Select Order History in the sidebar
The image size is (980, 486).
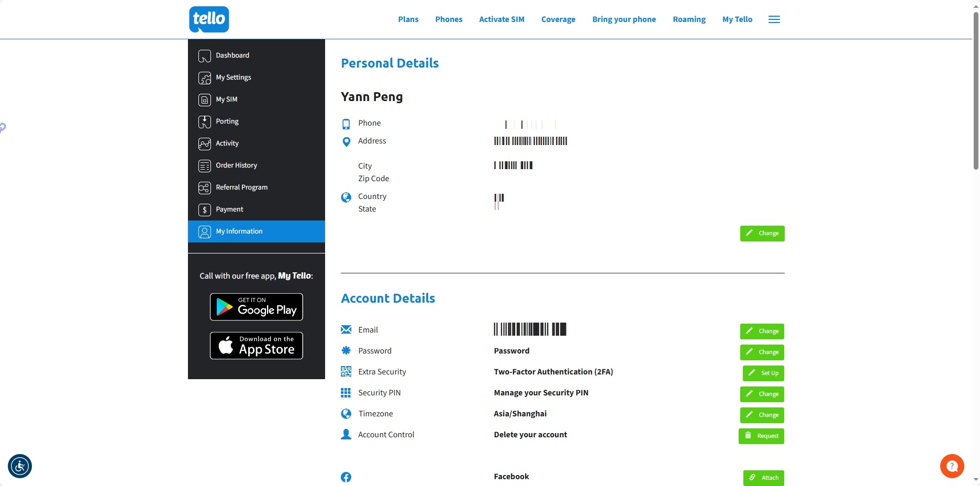pos(257,165)
